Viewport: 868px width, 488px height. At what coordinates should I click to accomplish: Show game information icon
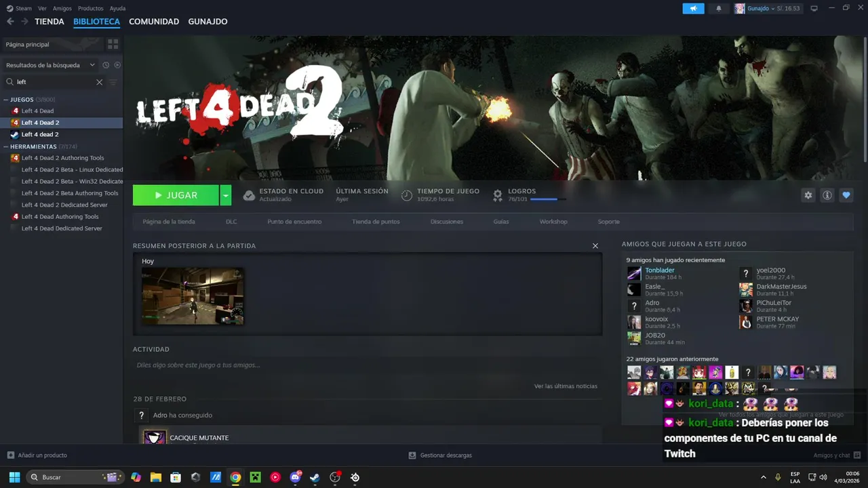[x=827, y=195]
